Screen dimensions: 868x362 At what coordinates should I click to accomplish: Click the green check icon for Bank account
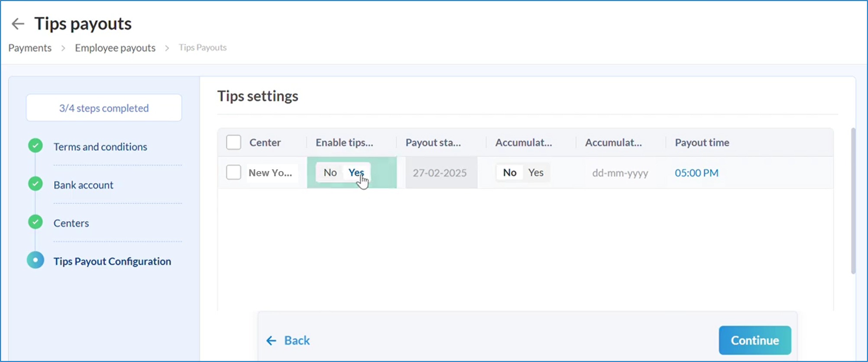point(36,184)
